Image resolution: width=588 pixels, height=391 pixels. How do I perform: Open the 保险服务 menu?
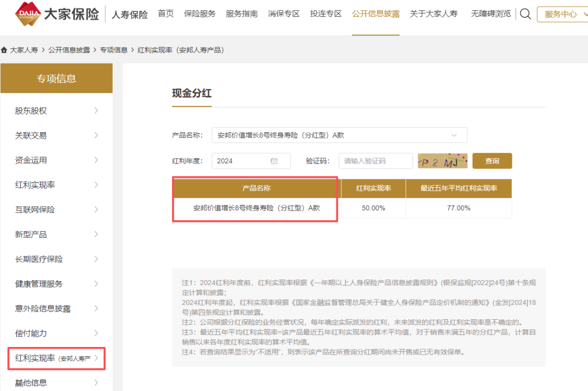pyautogui.click(x=199, y=14)
